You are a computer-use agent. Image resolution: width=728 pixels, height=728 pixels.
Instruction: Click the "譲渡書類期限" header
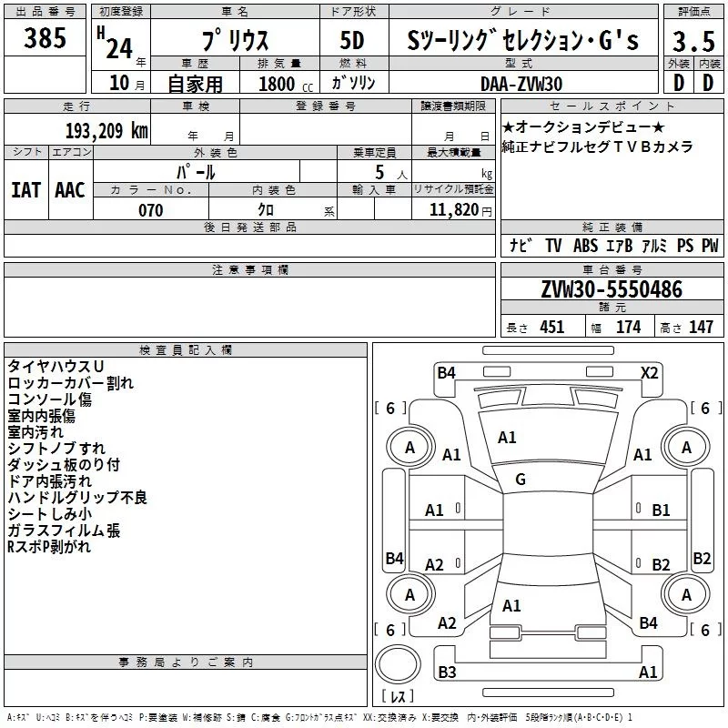click(453, 106)
